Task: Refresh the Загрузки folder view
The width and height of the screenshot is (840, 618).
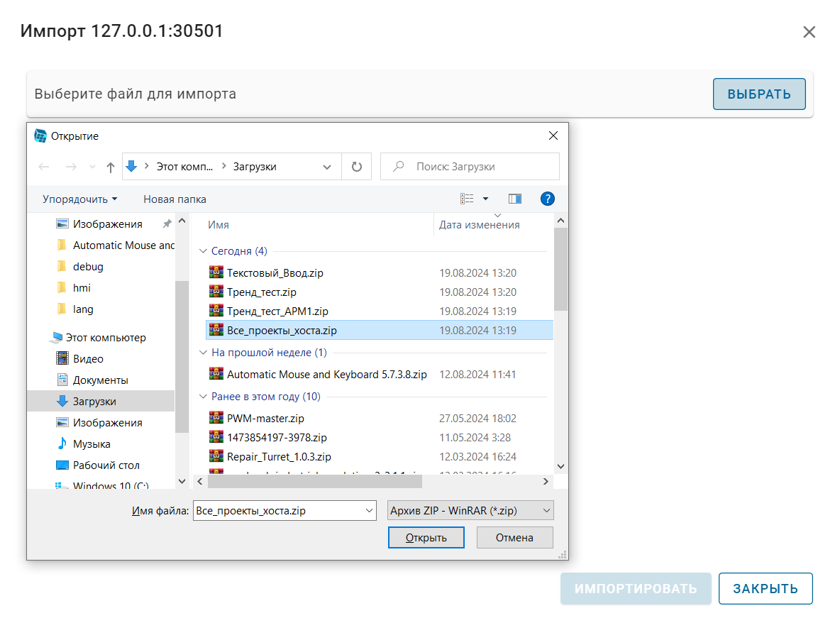Action: [357, 166]
